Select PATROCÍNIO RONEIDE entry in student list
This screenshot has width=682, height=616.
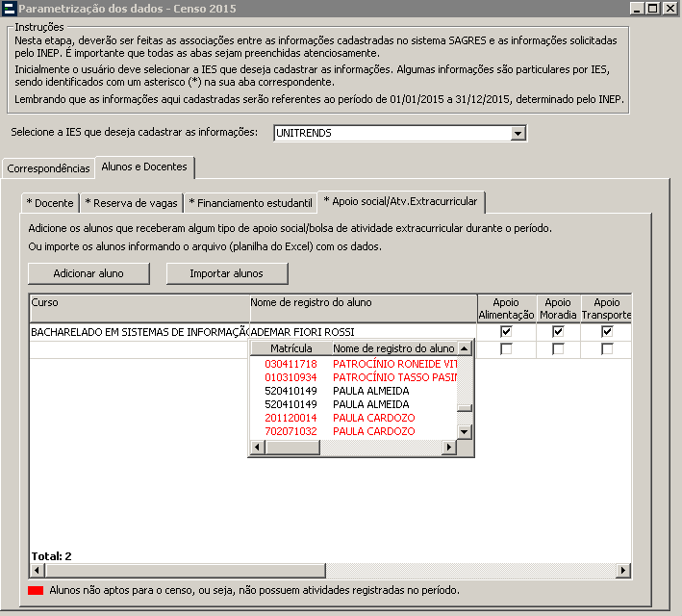point(394,365)
